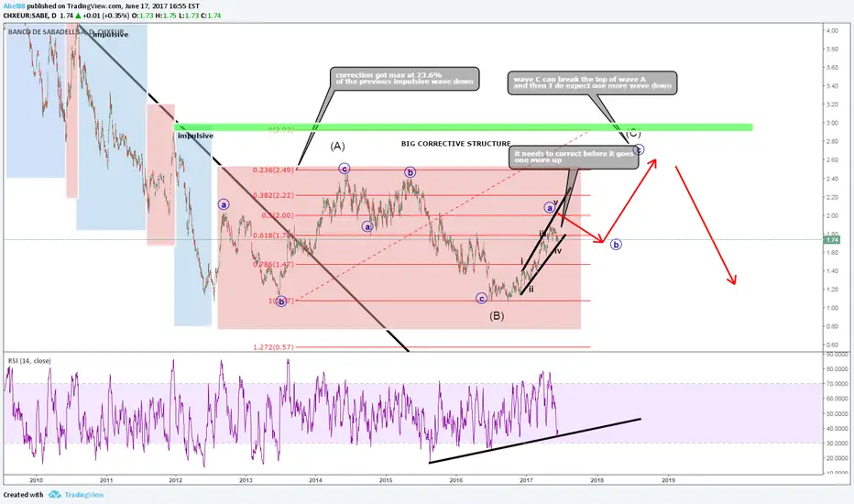Select the 0.786(1.47) Fibonacci label
The image size is (854, 504).
click(273, 264)
